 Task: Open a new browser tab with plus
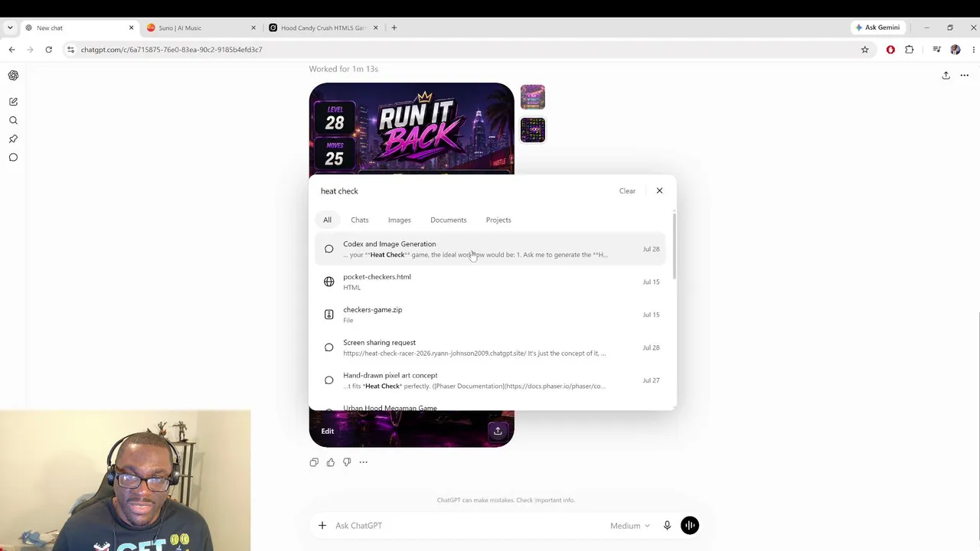pyautogui.click(x=394, y=28)
